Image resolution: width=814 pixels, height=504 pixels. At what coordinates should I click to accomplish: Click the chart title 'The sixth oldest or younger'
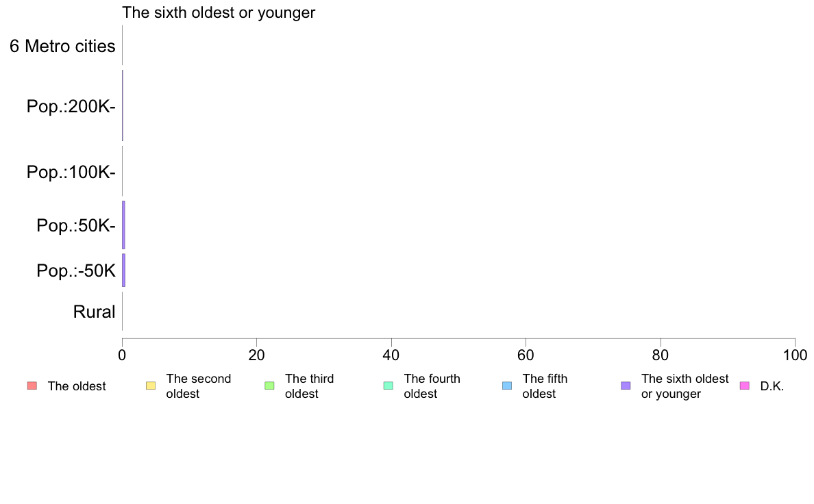pos(219,12)
